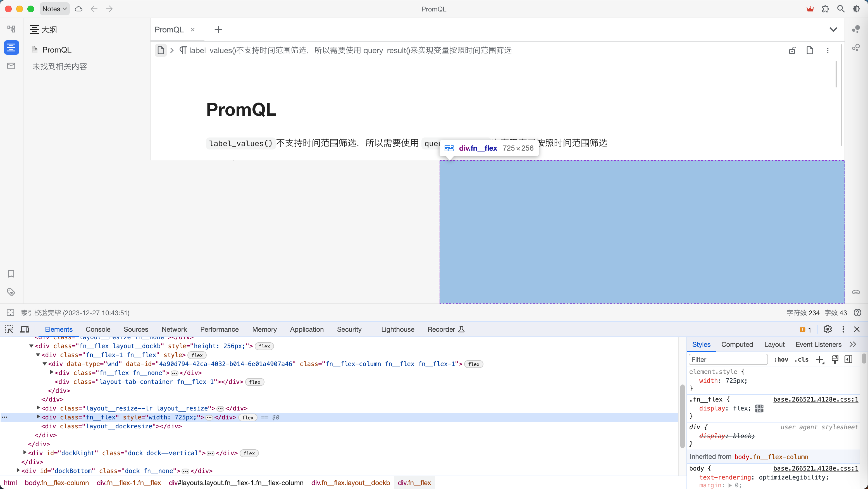The width and height of the screenshot is (868, 489).
Task: Click body.fn__flex-column in the breadcrumb
Action: [57, 483]
